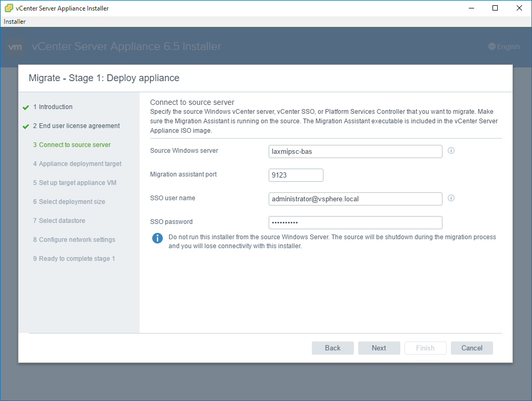The height and width of the screenshot is (401, 532).
Task: Click the globe language icon
Action: click(x=492, y=47)
